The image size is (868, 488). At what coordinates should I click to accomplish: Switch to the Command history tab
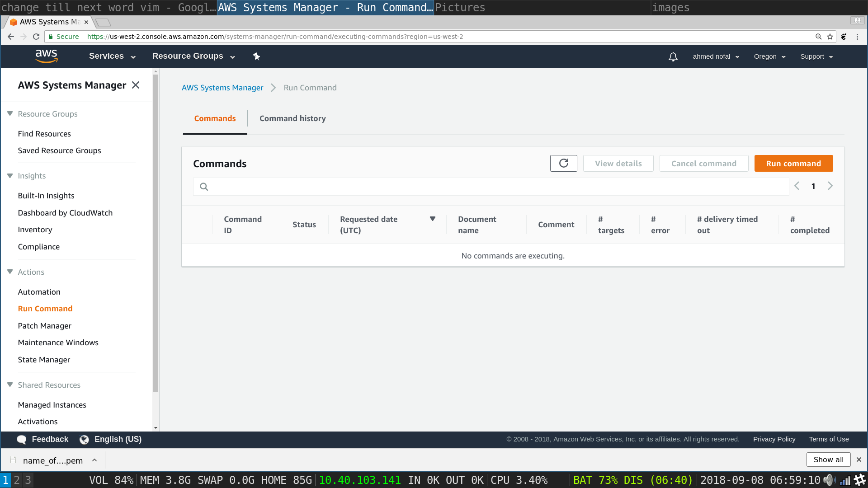pos(292,118)
